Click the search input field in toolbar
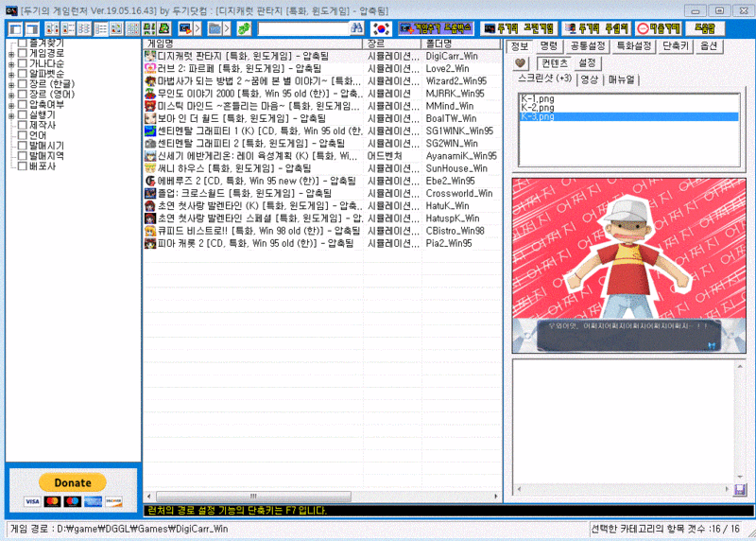The image size is (756, 541). click(303, 28)
